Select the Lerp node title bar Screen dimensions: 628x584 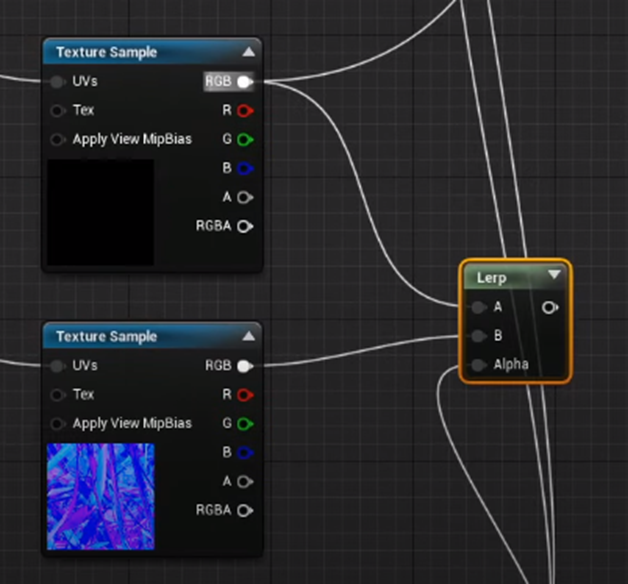click(x=515, y=277)
